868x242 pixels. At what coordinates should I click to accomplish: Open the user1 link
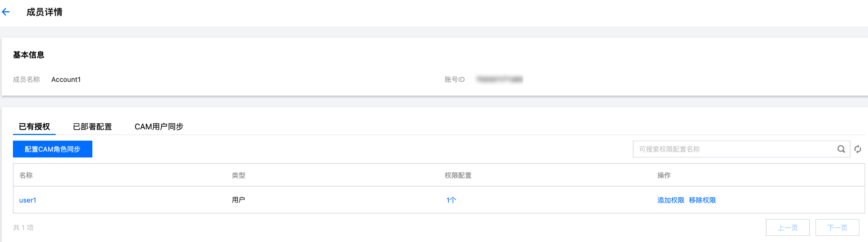[x=28, y=200]
